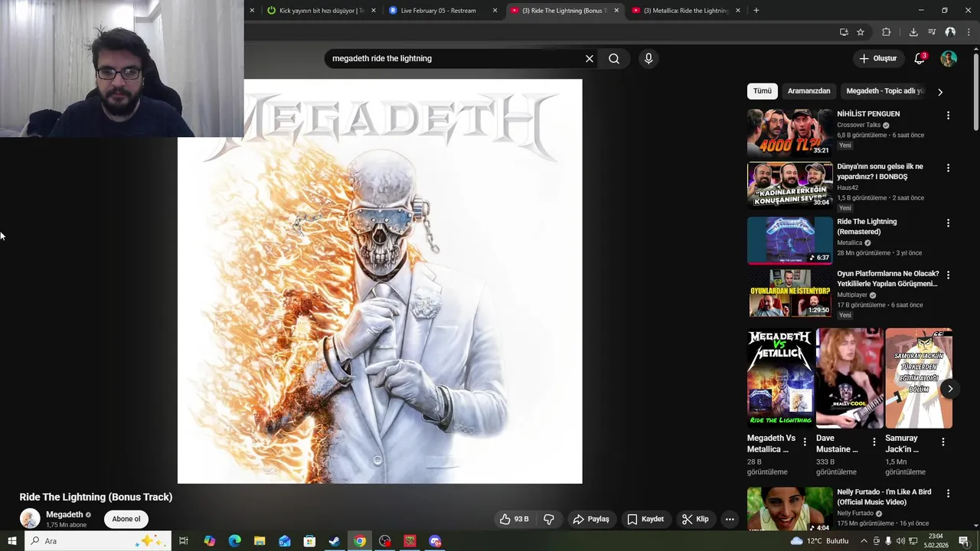Open options for Nelly Furtado video
The height and width of the screenshot is (551, 980).
948,494
